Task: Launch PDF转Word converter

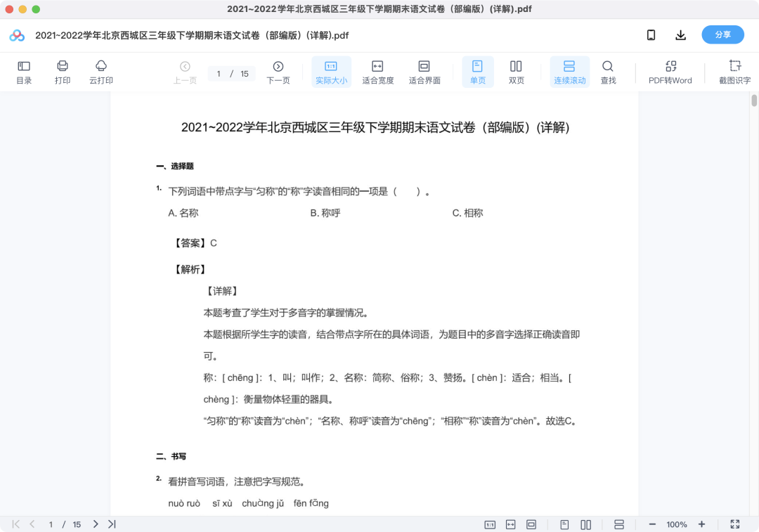Action: 670,72
